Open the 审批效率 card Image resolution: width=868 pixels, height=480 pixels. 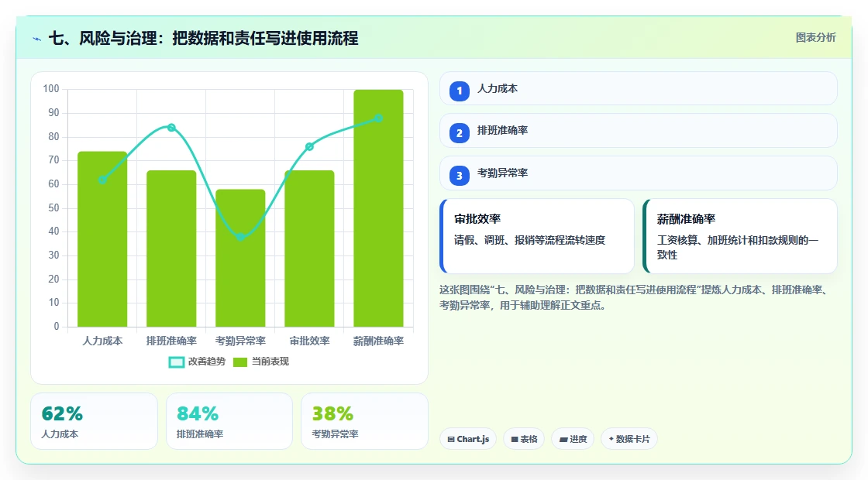(x=537, y=236)
